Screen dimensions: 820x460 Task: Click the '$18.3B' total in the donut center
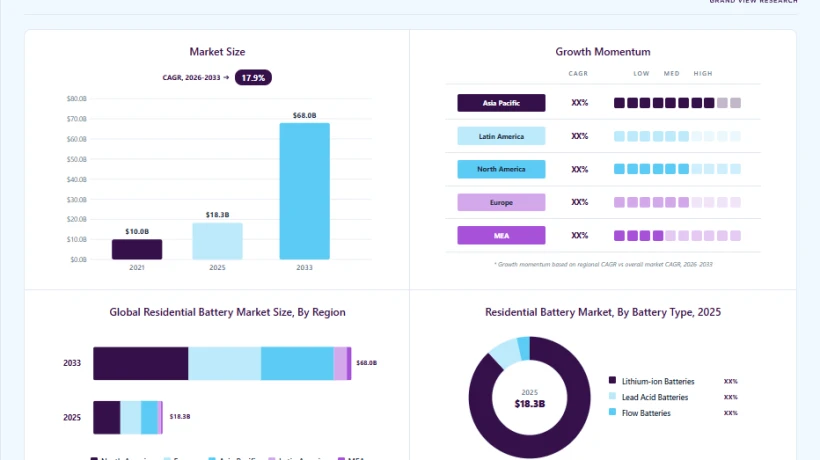pyautogui.click(x=530, y=404)
